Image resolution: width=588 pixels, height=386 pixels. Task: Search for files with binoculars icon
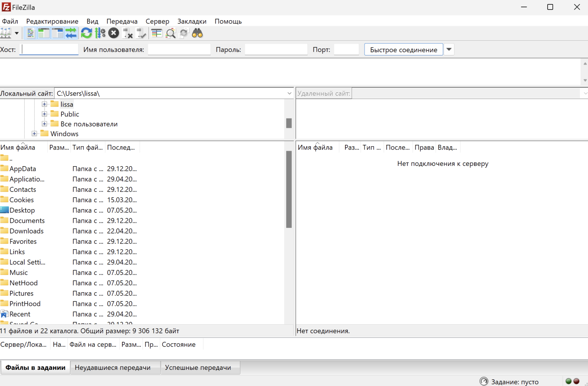197,33
